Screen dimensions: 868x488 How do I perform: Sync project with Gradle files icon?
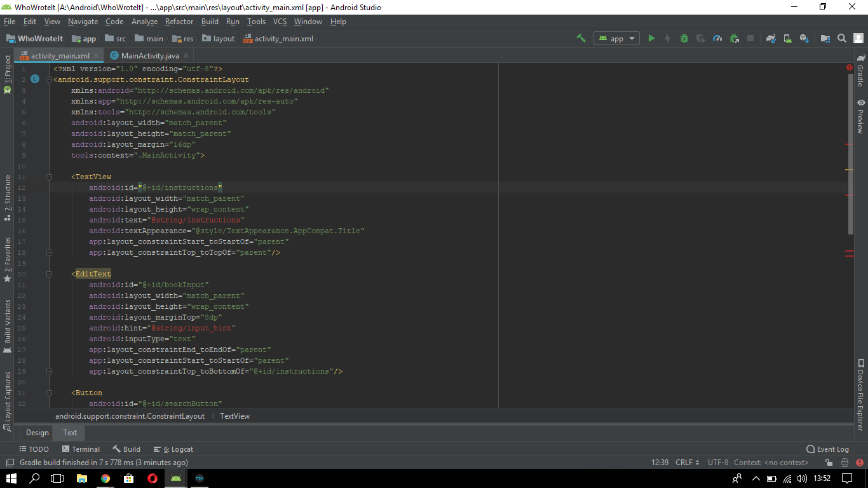pos(771,38)
